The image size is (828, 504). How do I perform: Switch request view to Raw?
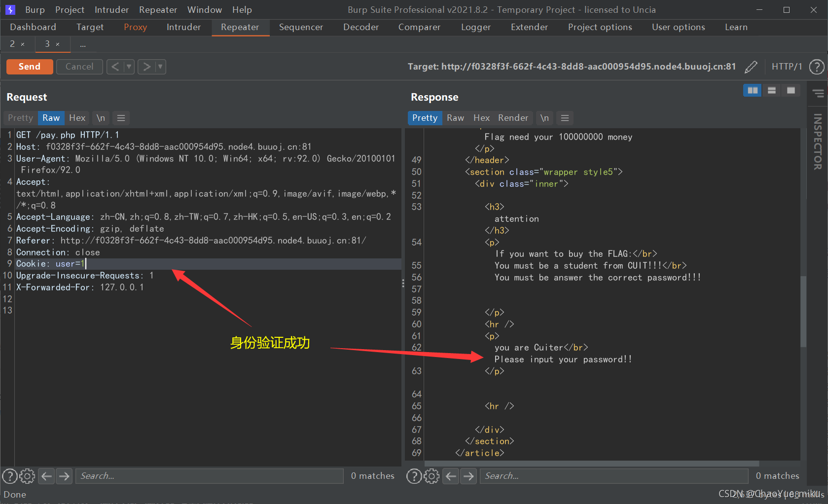click(x=51, y=118)
